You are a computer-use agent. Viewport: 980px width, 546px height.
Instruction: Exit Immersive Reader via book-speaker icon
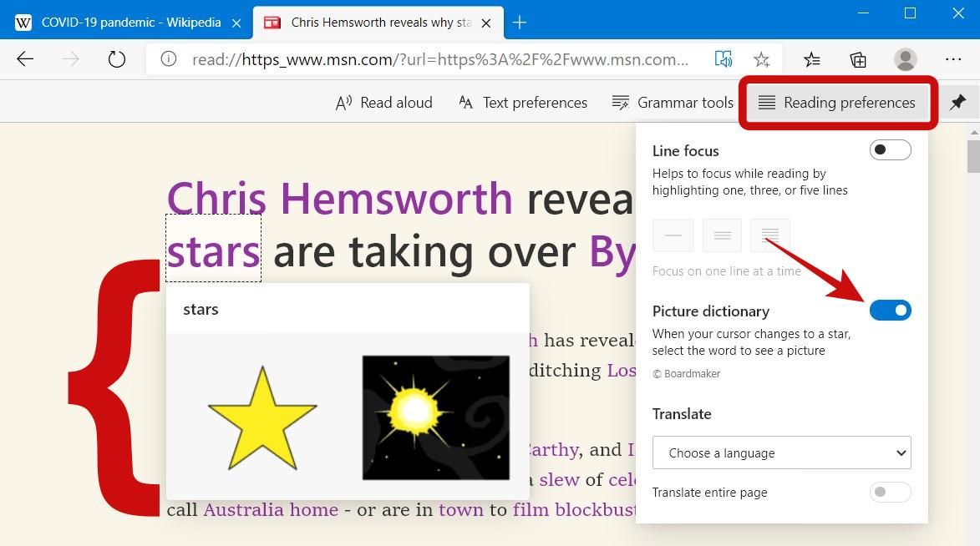pyautogui.click(x=724, y=59)
